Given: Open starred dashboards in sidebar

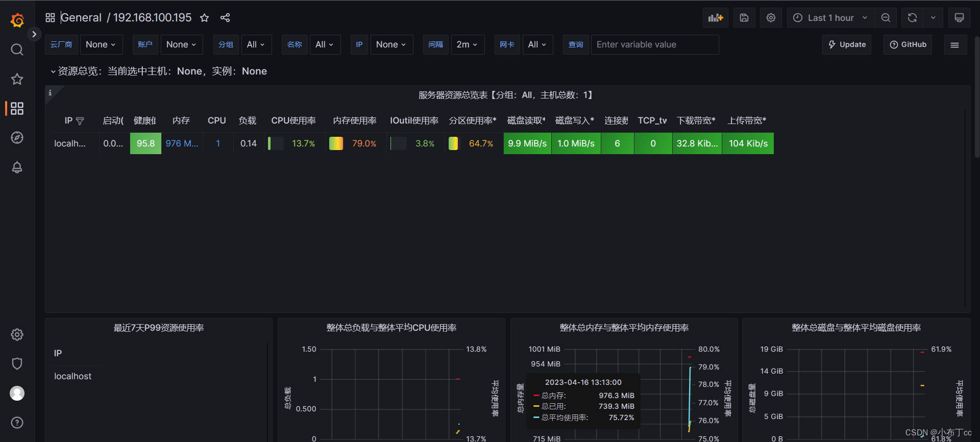Looking at the screenshot, I should (x=17, y=79).
